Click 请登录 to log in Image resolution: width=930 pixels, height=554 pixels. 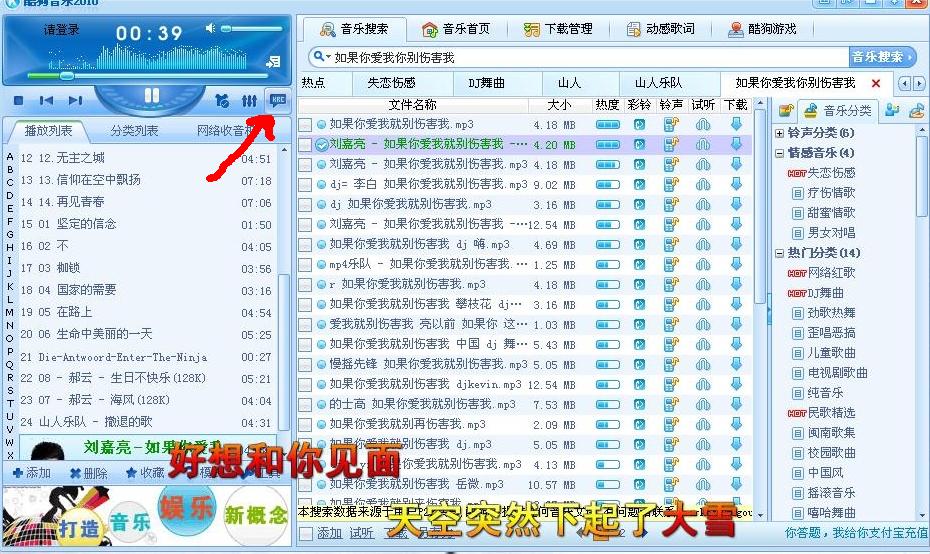point(61,30)
